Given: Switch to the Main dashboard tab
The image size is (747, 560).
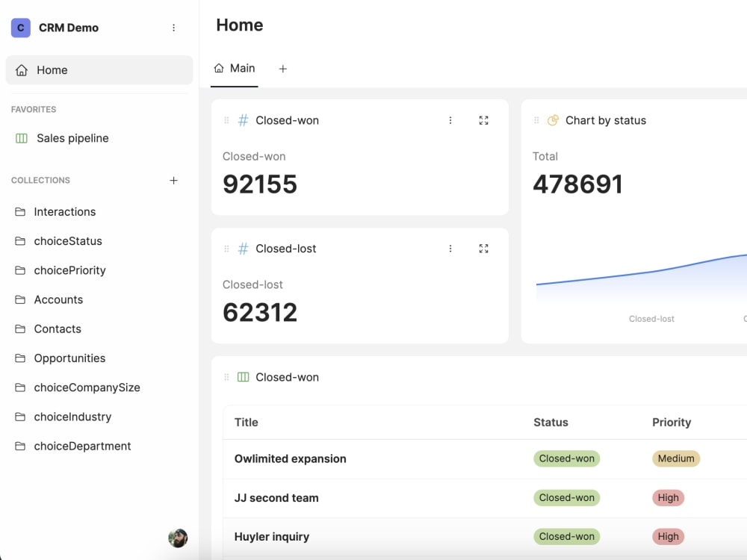Looking at the screenshot, I should (x=235, y=67).
